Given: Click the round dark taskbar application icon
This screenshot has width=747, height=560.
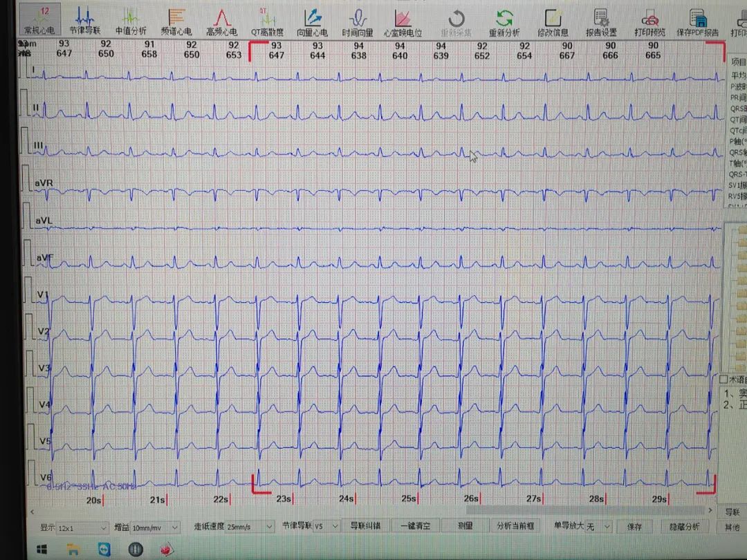Looking at the screenshot, I should click(136, 550).
